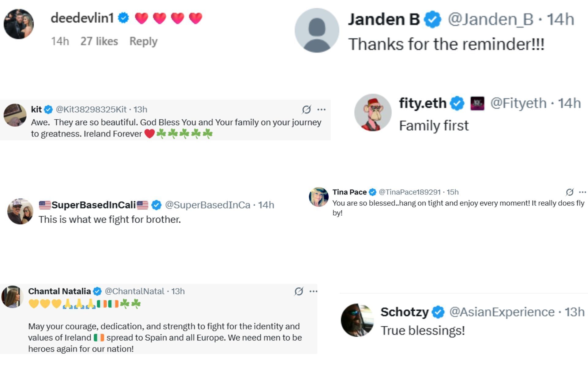Image resolution: width=588 pixels, height=368 pixels.
Task: Click the affiliate badge beside fity.eth
Action: tap(477, 103)
